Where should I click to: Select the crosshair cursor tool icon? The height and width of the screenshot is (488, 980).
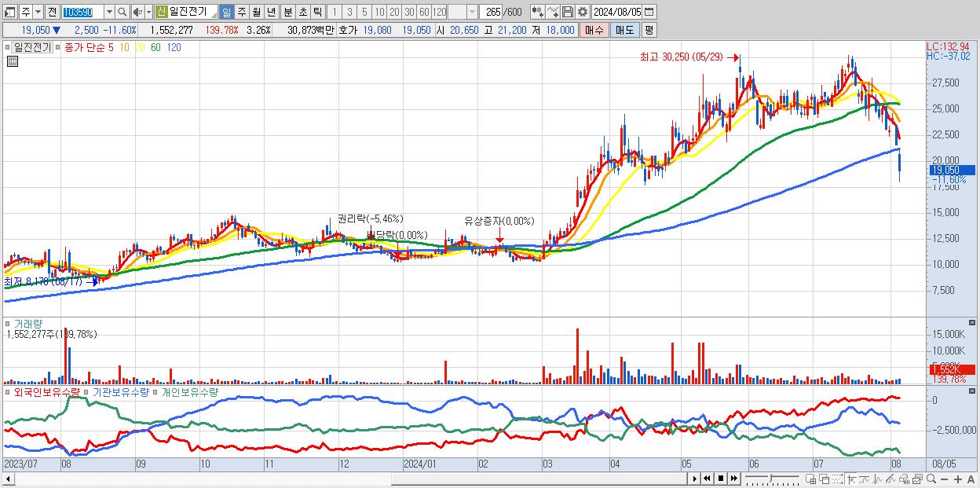point(851,479)
